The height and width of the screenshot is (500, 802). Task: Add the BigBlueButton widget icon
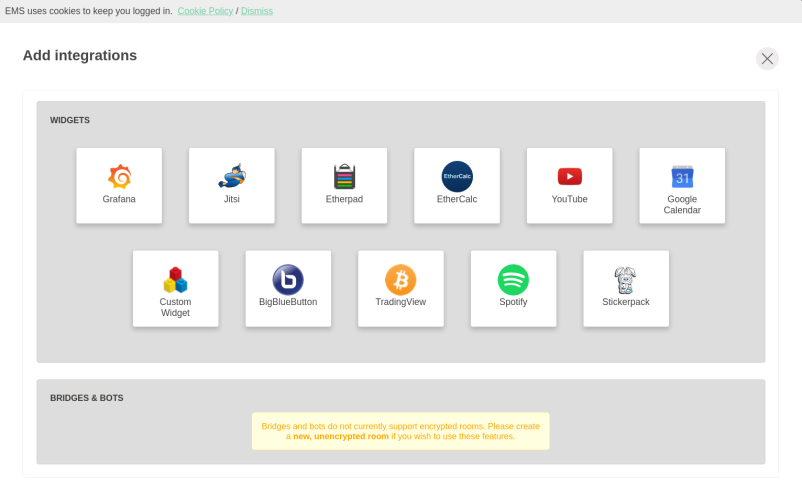coord(288,280)
